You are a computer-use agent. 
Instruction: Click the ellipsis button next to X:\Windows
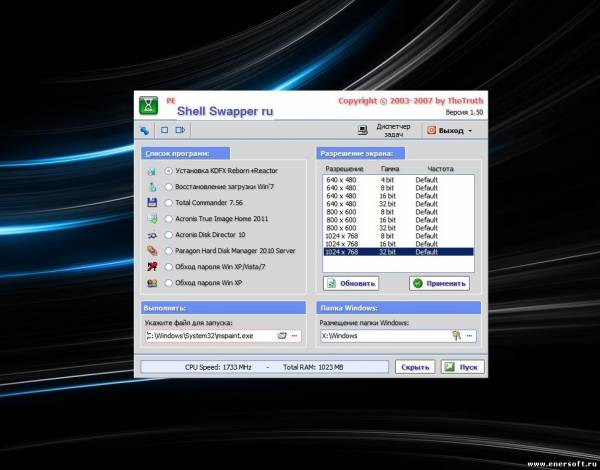tap(470, 336)
